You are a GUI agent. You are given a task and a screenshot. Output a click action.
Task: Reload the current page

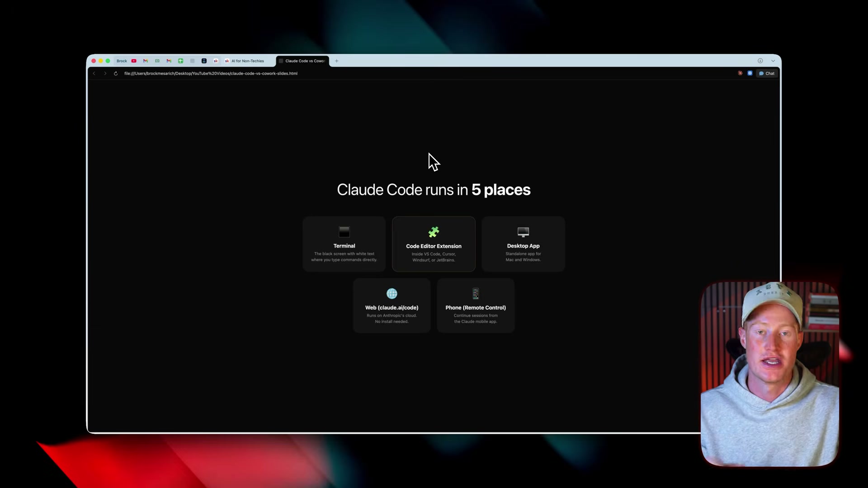(x=116, y=74)
